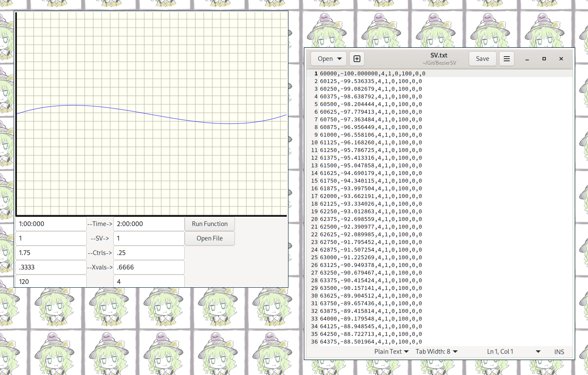Viewport: 588px width, 375px height.
Task: Click the blue bezier curve in graph
Action: coord(152,114)
